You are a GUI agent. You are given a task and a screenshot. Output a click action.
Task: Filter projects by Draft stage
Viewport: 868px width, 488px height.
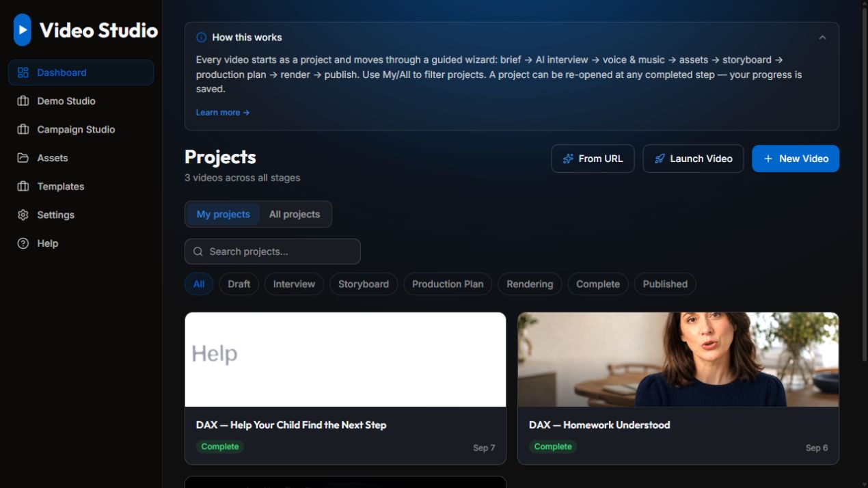coord(239,284)
